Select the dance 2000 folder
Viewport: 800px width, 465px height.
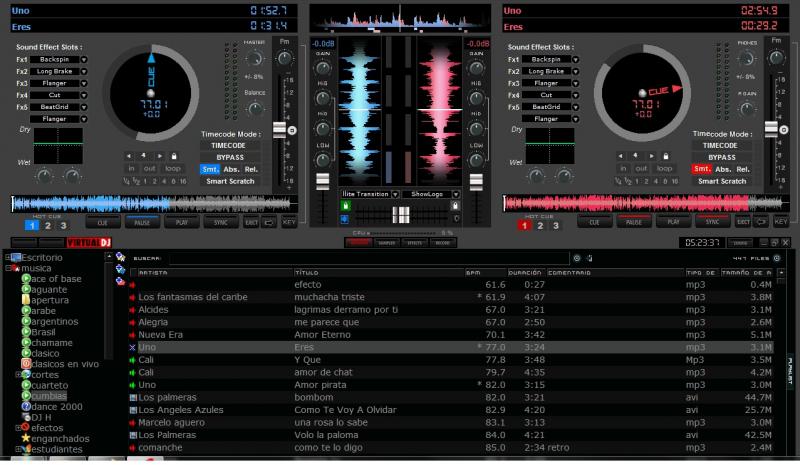[x=52, y=407]
